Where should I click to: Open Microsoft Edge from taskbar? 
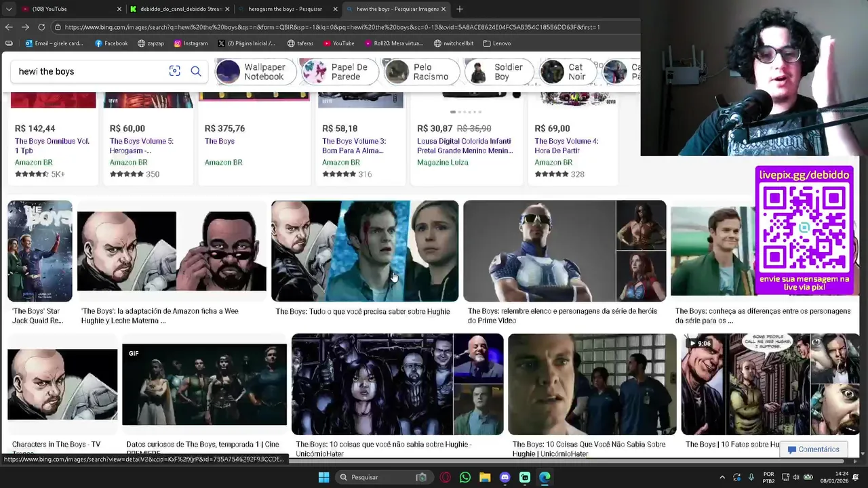pos(545,477)
